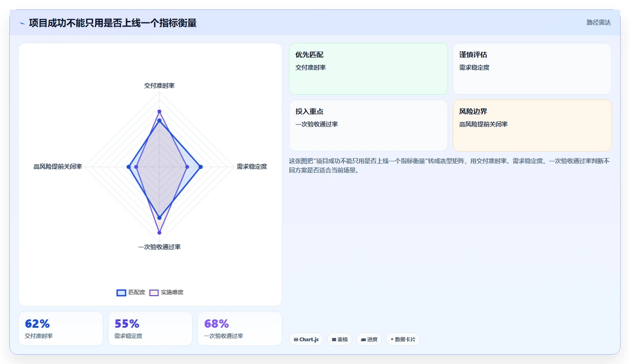630x364 pixels.
Task: Click the purple 实施难度 legend color box
Action: tap(154, 292)
